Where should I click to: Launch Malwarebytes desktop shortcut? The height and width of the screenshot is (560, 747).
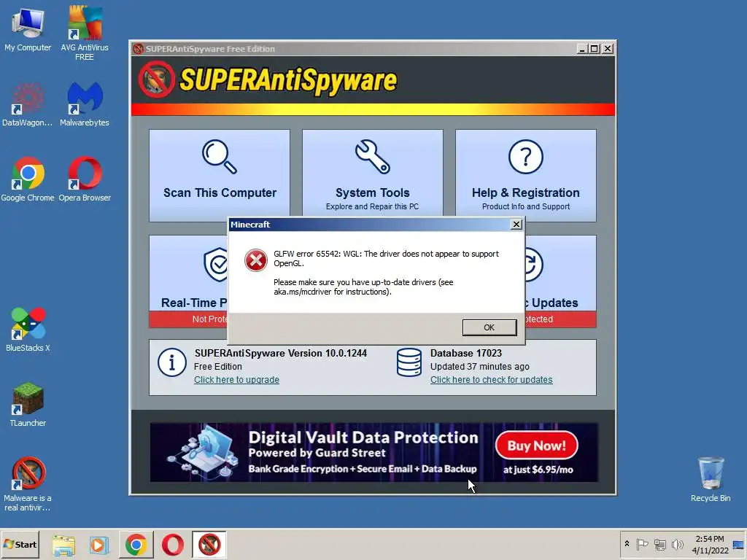point(85,105)
